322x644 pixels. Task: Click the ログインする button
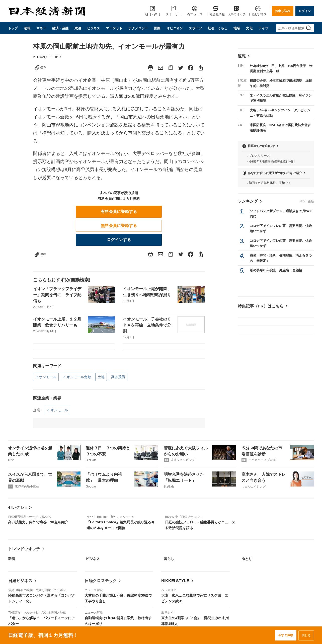(x=119, y=240)
